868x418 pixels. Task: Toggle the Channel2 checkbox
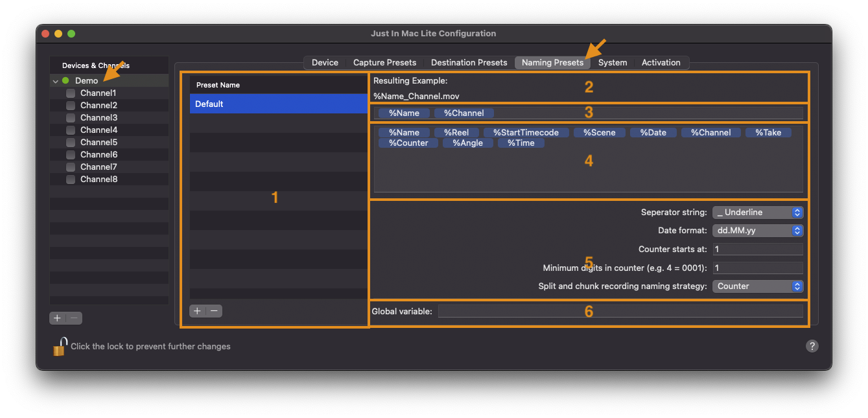(71, 106)
